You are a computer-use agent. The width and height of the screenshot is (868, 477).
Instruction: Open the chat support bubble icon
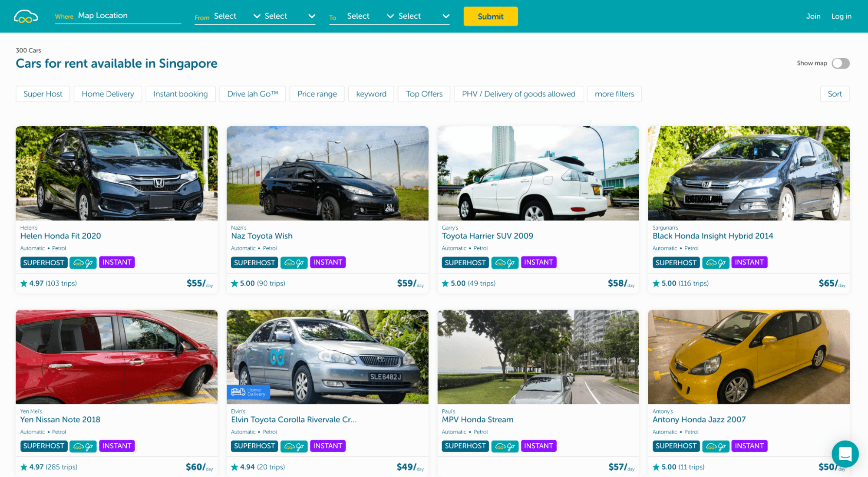pos(845,454)
